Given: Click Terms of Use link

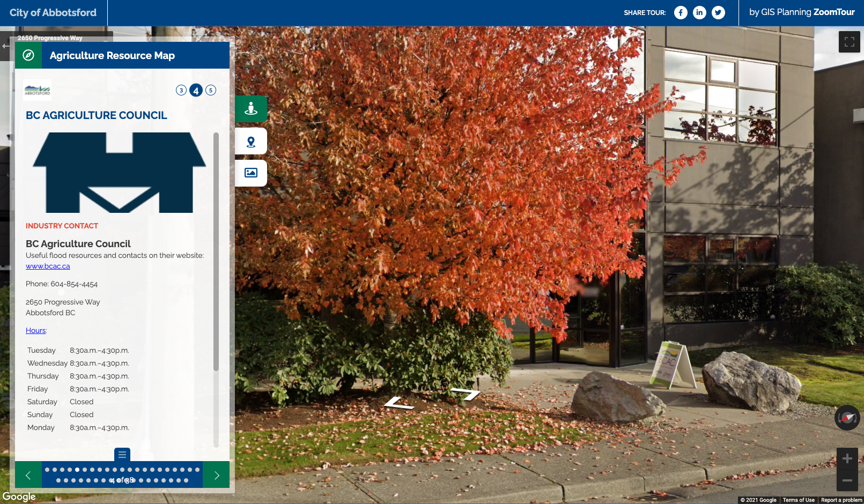Looking at the screenshot, I should [799, 500].
